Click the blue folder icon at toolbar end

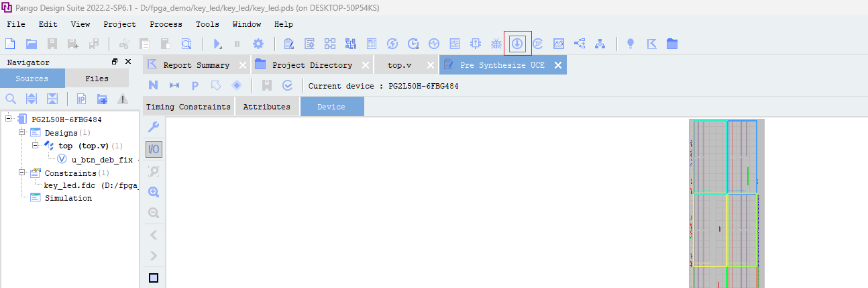point(672,44)
